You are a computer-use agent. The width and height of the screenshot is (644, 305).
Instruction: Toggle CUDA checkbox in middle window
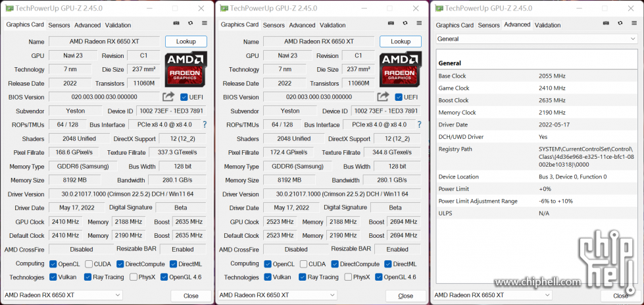pos(303,264)
